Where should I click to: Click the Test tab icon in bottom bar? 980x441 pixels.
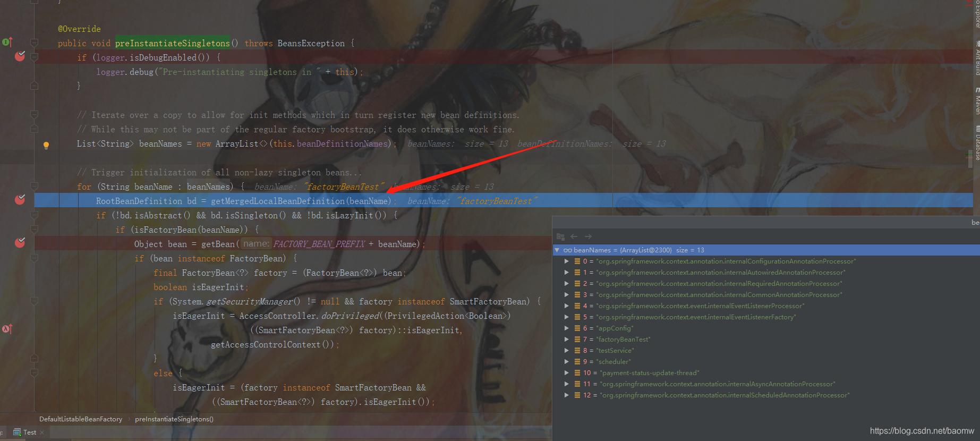tap(17, 432)
